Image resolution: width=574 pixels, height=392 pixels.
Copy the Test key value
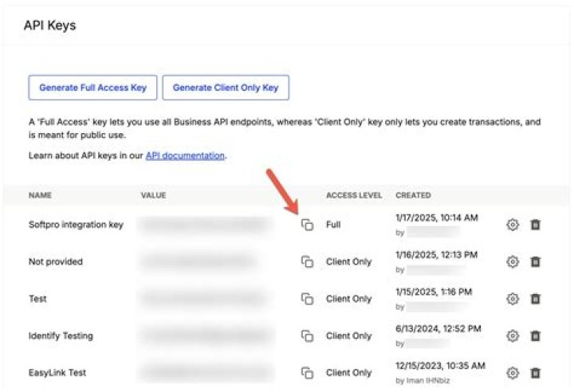point(307,299)
